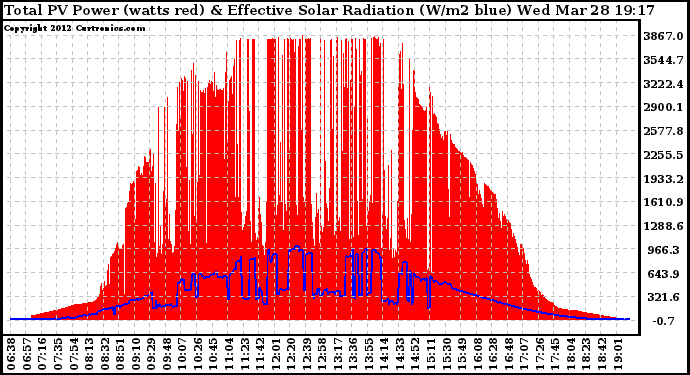Click the 14:33 time label
The height and width of the screenshot is (375, 690).
[x=401, y=353]
